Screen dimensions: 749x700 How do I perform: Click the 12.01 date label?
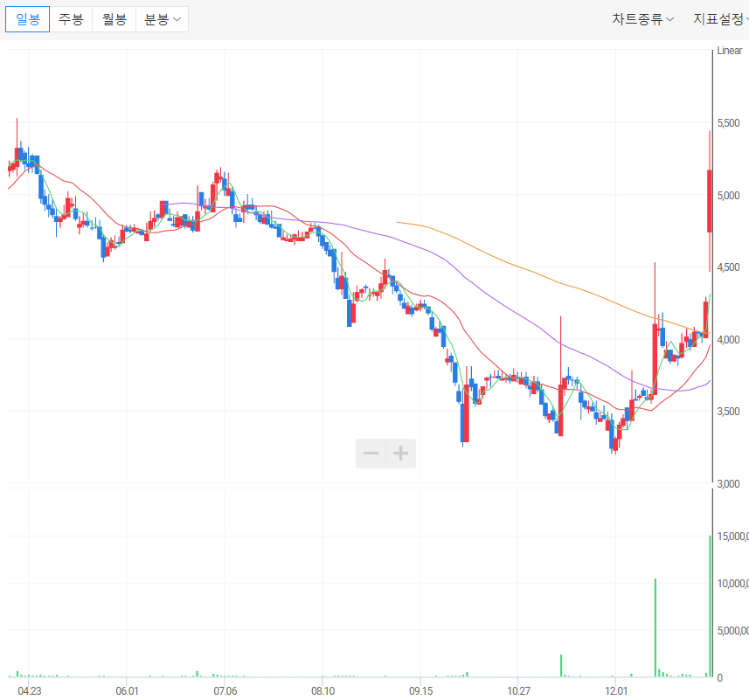[x=616, y=691]
